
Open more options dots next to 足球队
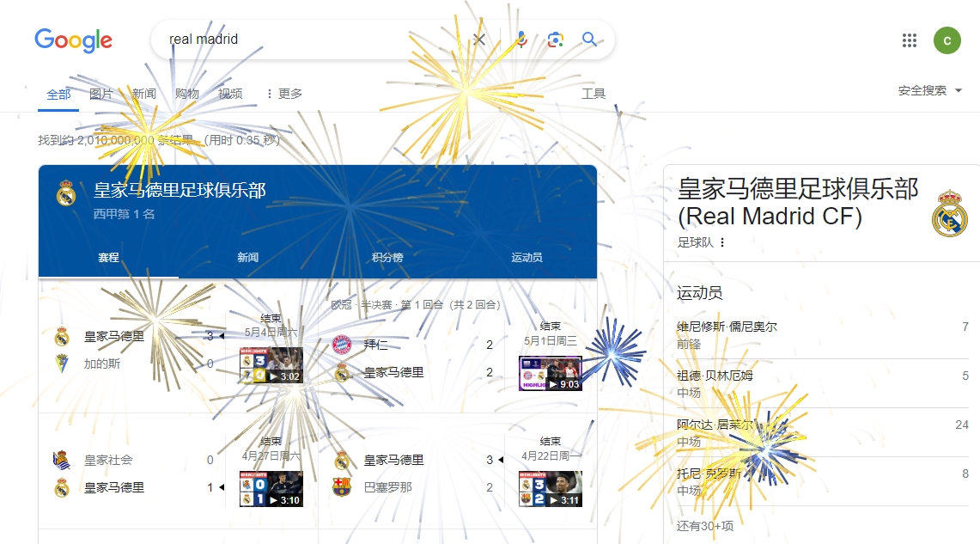tap(721, 242)
